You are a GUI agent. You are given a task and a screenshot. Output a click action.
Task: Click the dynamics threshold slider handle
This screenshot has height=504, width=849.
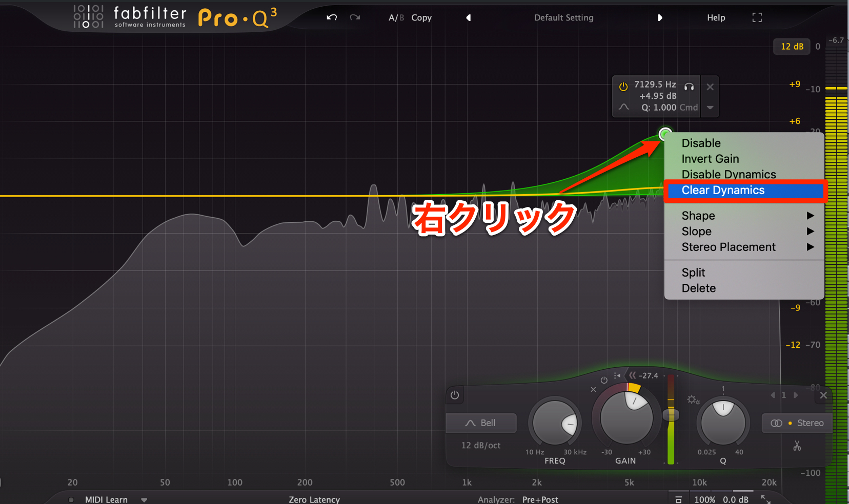[671, 414]
